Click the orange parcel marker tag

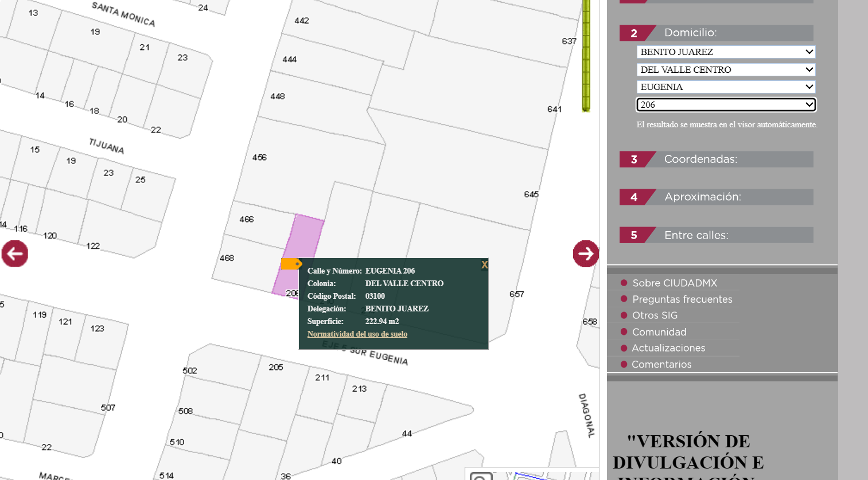click(x=291, y=264)
